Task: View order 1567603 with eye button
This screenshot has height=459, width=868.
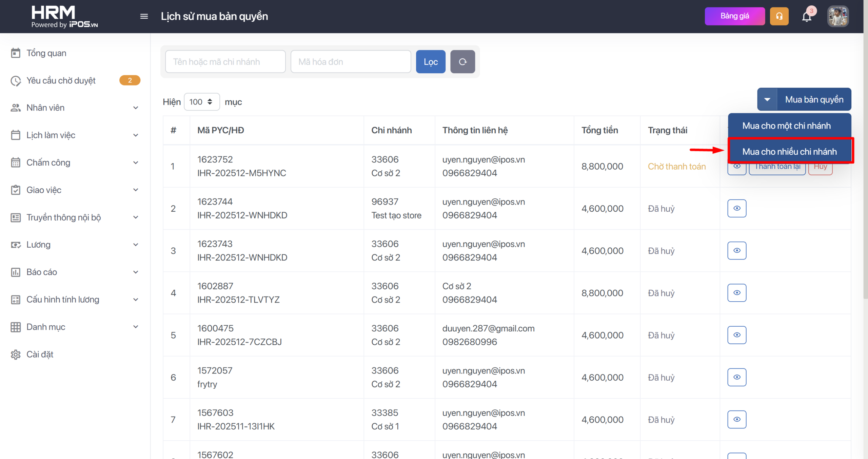Action: pyautogui.click(x=736, y=420)
